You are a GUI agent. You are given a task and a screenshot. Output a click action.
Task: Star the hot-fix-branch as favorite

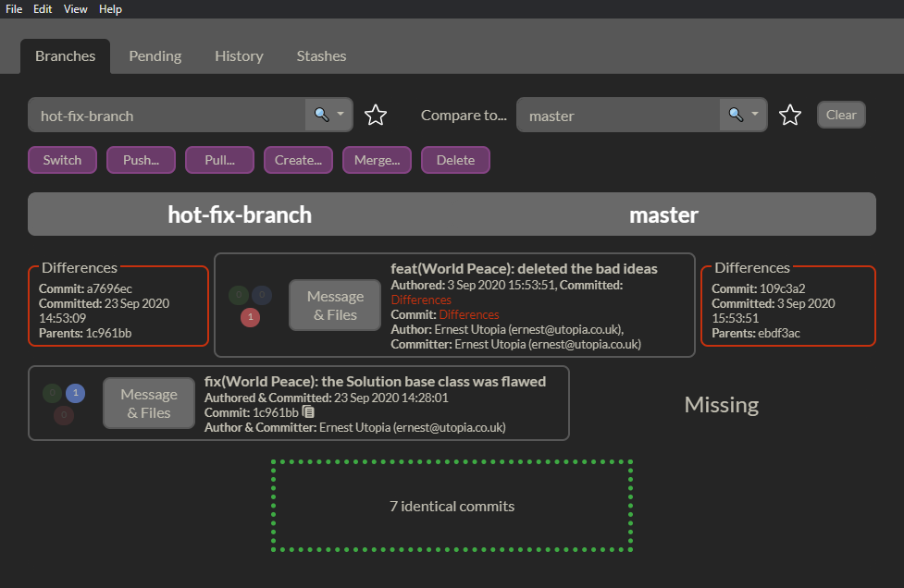pyautogui.click(x=376, y=116)
